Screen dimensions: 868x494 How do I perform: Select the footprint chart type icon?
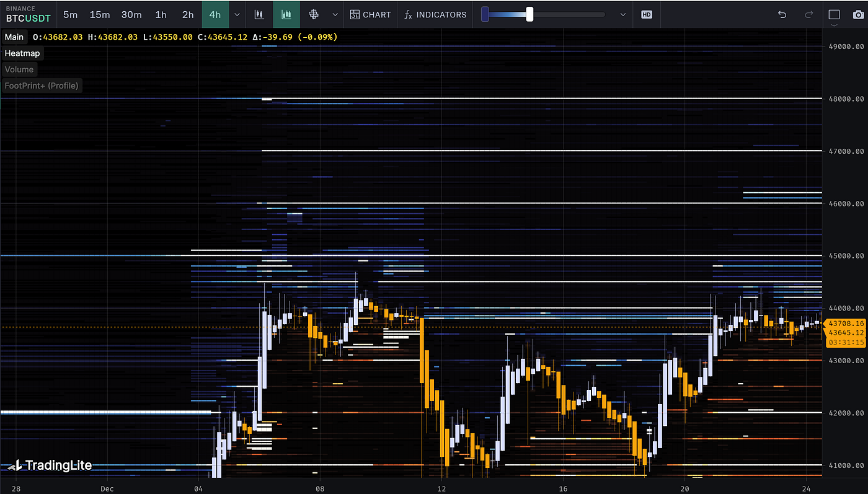314,14
